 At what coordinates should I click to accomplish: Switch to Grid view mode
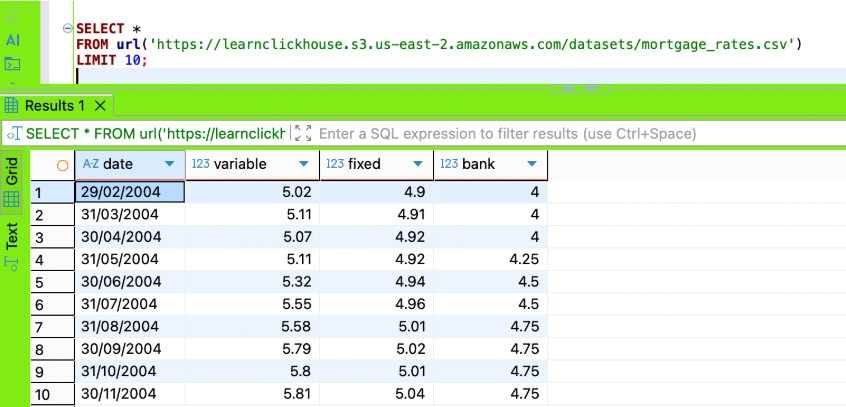pos(13,181)
